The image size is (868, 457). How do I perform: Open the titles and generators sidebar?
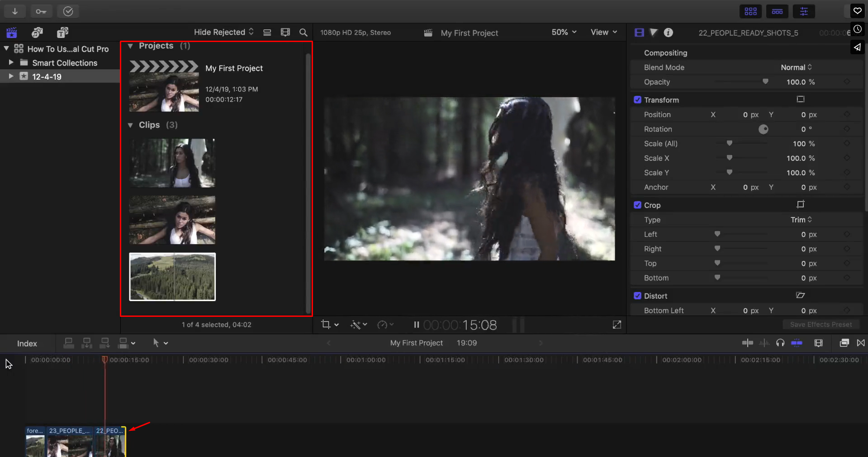tap(62, 33)
